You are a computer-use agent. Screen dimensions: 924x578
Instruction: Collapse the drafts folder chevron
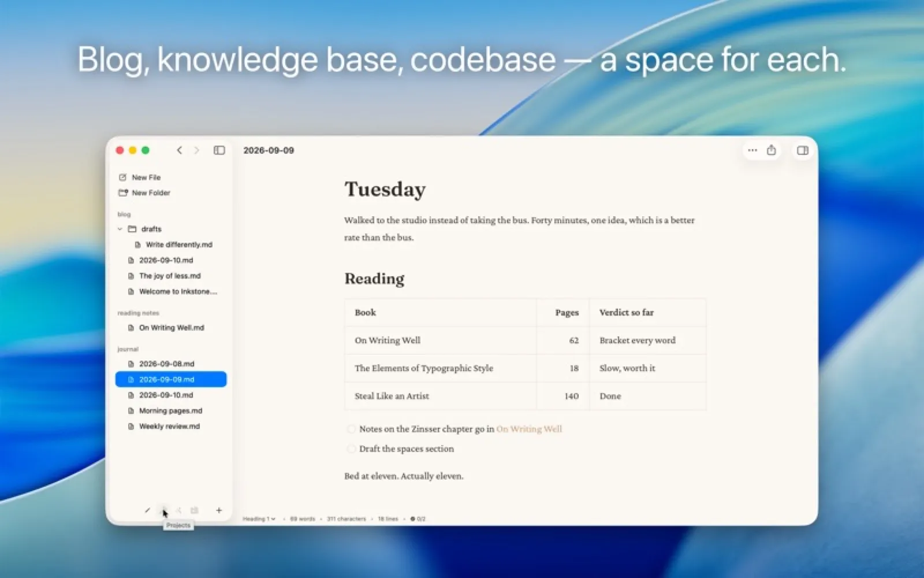[x=120, y=229]
